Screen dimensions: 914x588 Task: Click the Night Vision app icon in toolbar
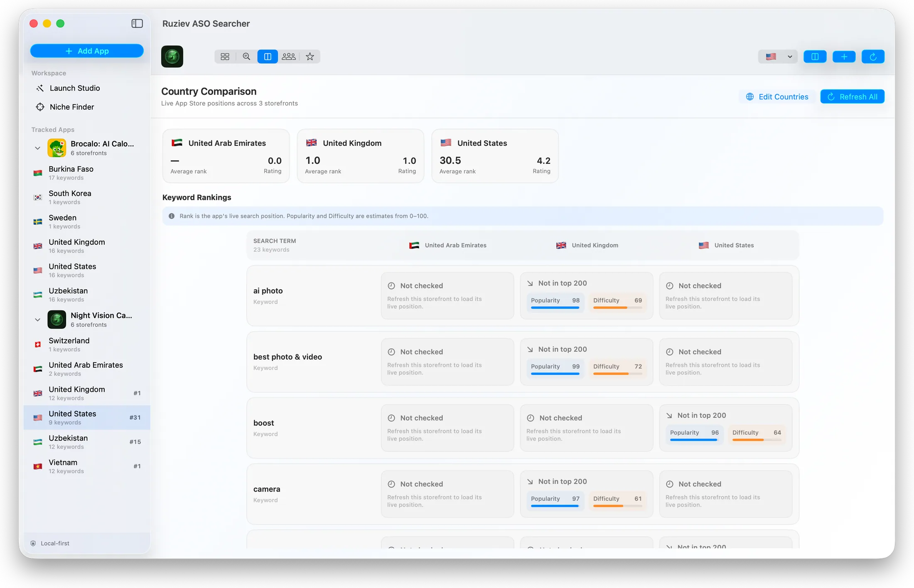(172, 57)
